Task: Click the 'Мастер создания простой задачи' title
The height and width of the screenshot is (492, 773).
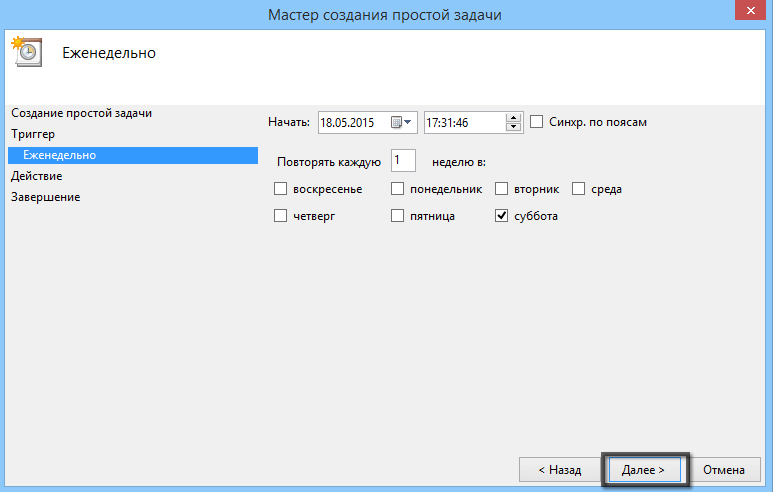Action: click(385, 15)
